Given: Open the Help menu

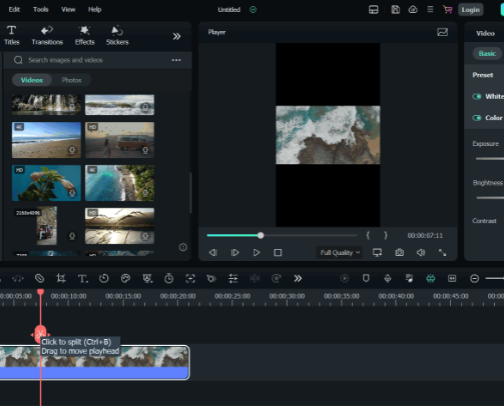Looking at the screenshot, I should 95,9.
